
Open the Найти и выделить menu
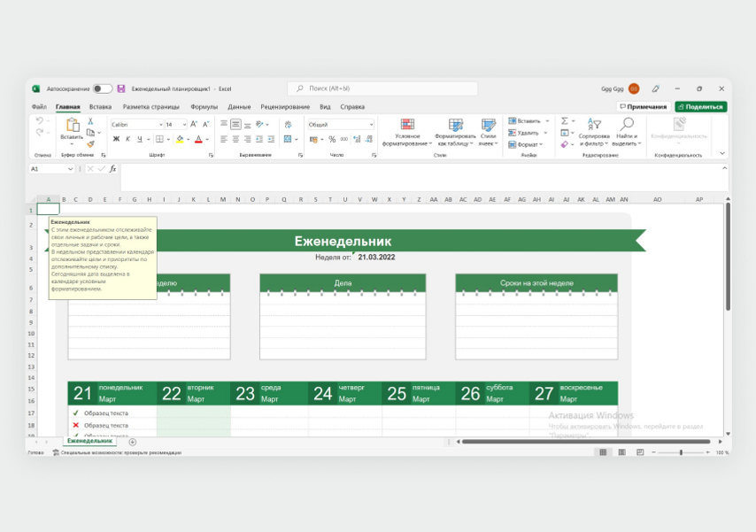click(x=627, y=132)
